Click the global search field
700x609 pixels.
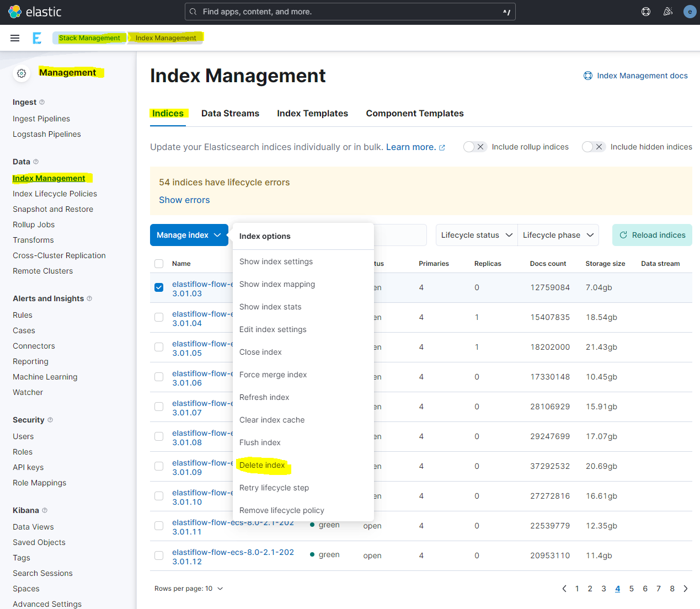[350, 12]
